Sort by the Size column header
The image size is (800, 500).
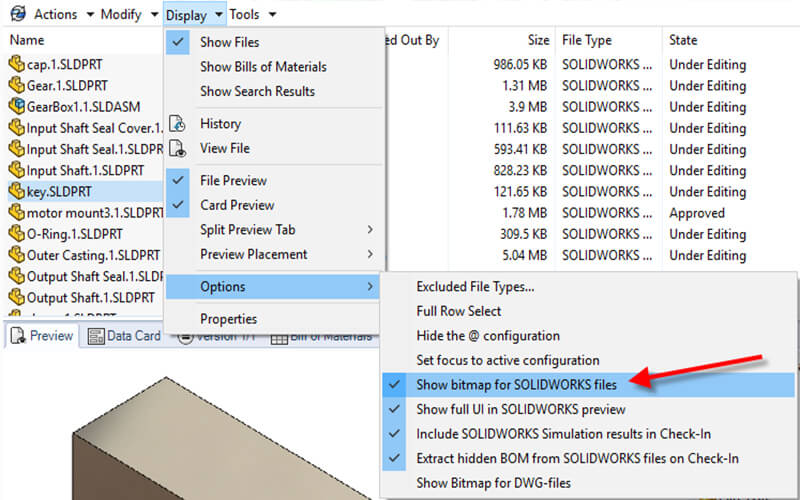pyautogui.click(x=538, y=40)
